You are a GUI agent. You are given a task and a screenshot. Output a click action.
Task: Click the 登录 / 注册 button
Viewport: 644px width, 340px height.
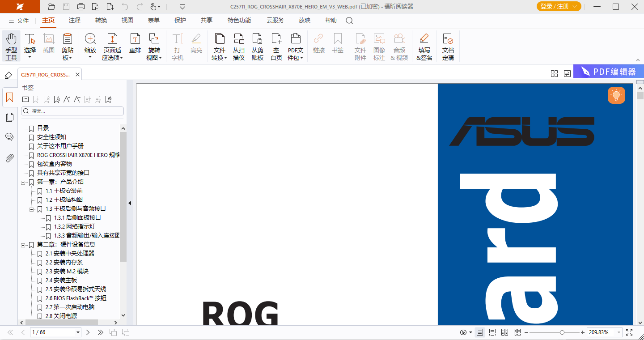pos(559,6)
